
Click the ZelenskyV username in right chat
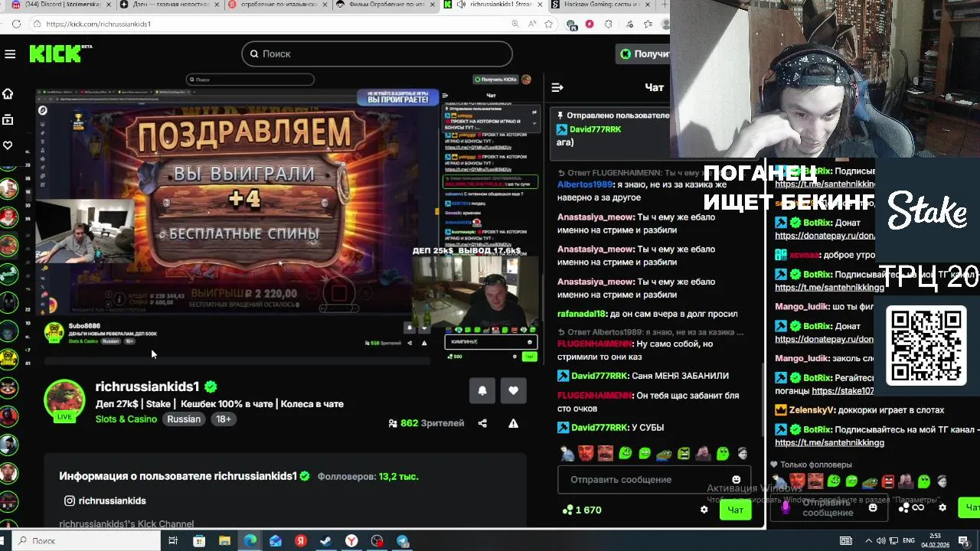(812, 410)
